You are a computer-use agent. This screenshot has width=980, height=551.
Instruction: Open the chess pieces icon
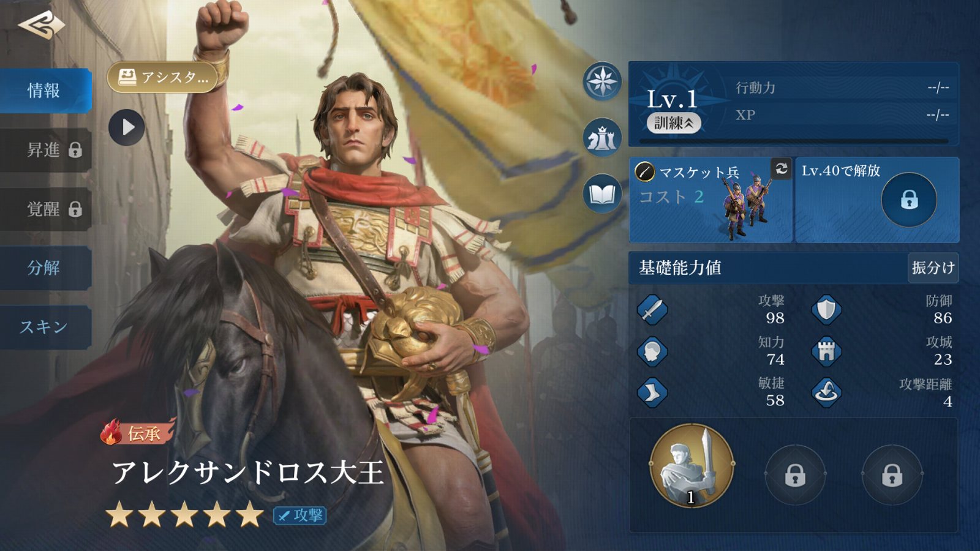(602, 138)
